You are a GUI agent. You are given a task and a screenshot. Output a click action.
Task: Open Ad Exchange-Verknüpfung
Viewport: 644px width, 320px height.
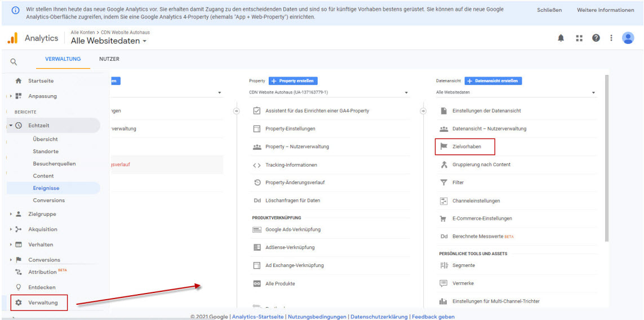295,265
